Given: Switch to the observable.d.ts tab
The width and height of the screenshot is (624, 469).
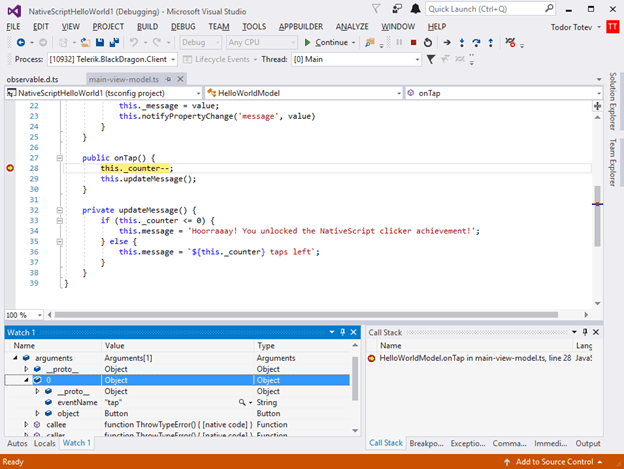Looking at the screenshot, I should [x=33, y=79].
